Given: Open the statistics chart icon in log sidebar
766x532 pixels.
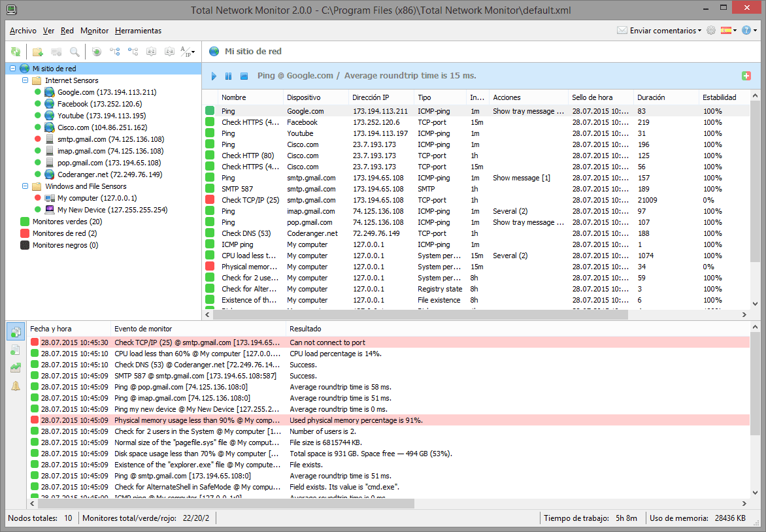Looking at the screenshot, I should click(16, 368).
